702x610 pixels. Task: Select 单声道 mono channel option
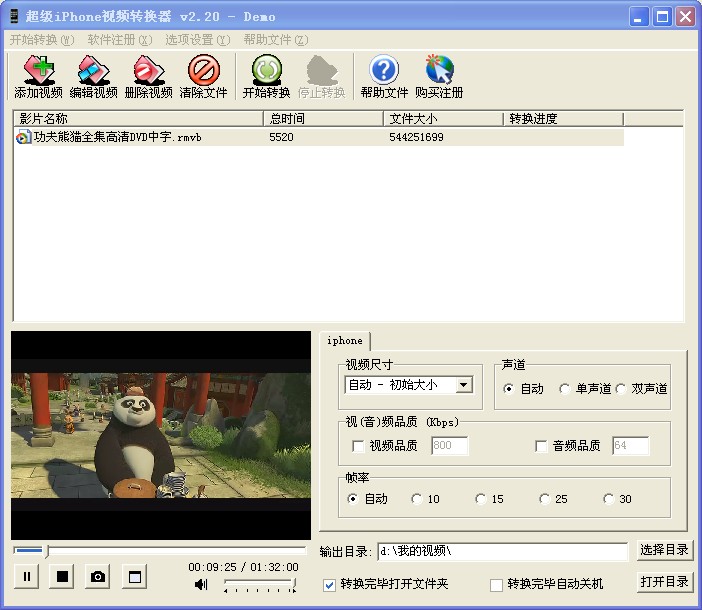[x=564, y=388]
